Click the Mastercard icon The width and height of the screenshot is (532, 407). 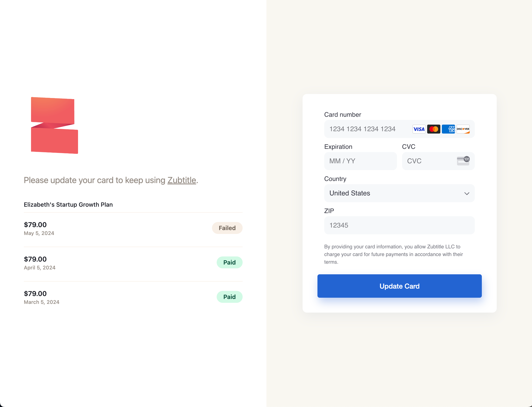[433, 129]
